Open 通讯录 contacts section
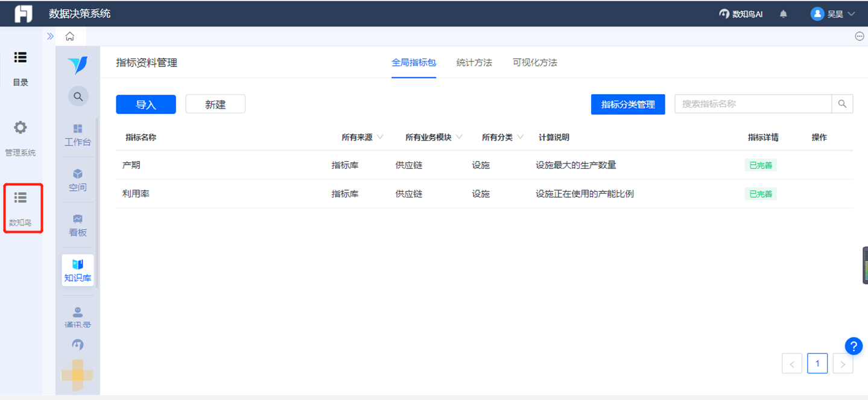Screen dimensions: 868x400 click(78, 317)
